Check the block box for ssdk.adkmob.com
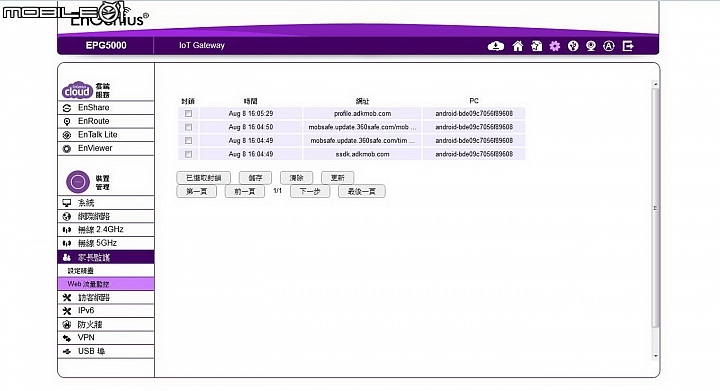Viewport: 720px width, 391px height. pos(188,154)
